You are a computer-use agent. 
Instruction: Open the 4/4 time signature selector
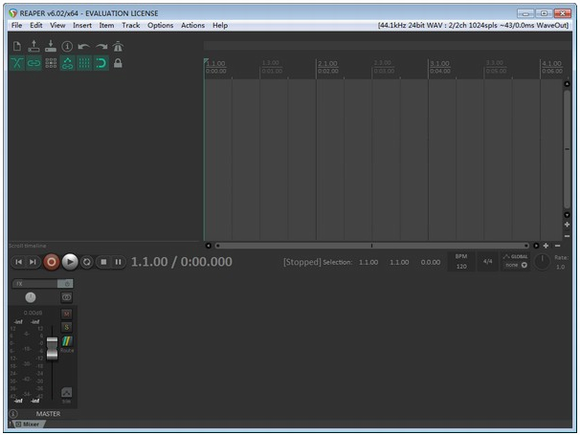pos(488,262)
